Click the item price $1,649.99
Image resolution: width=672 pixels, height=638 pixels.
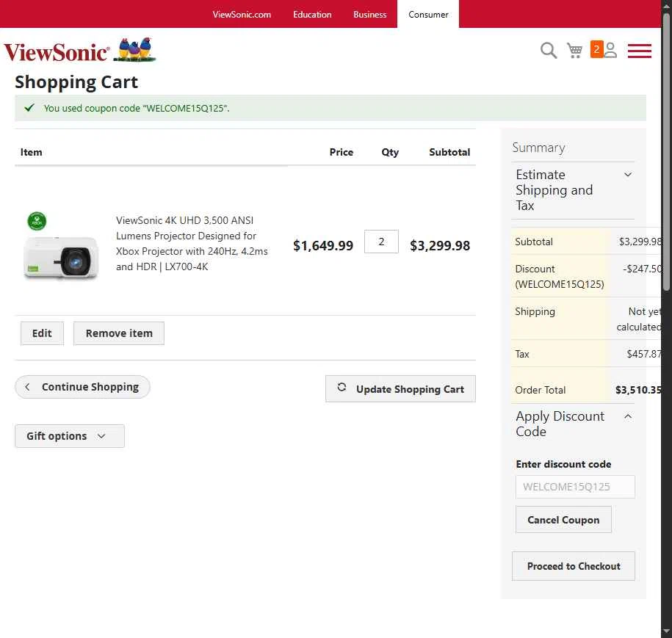323,245
